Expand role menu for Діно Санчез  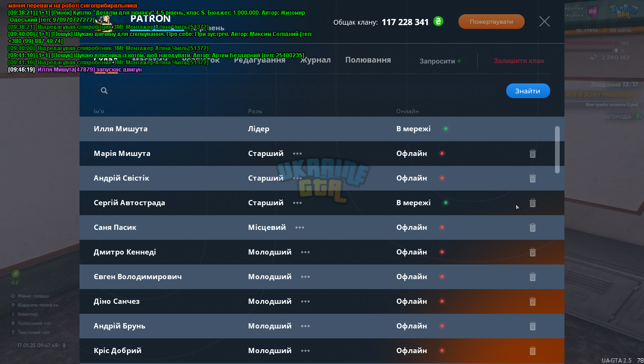[x=305, y=301]
